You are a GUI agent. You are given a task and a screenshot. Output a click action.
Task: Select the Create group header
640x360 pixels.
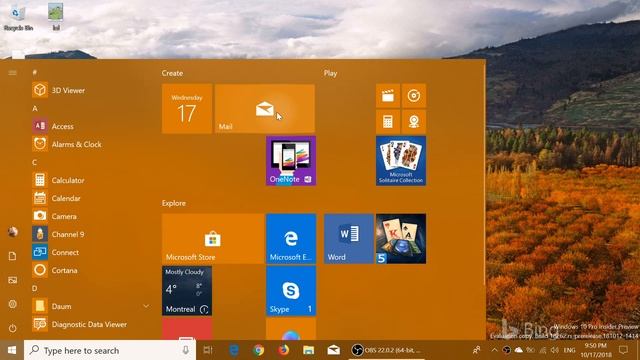[x=172, y=73]
